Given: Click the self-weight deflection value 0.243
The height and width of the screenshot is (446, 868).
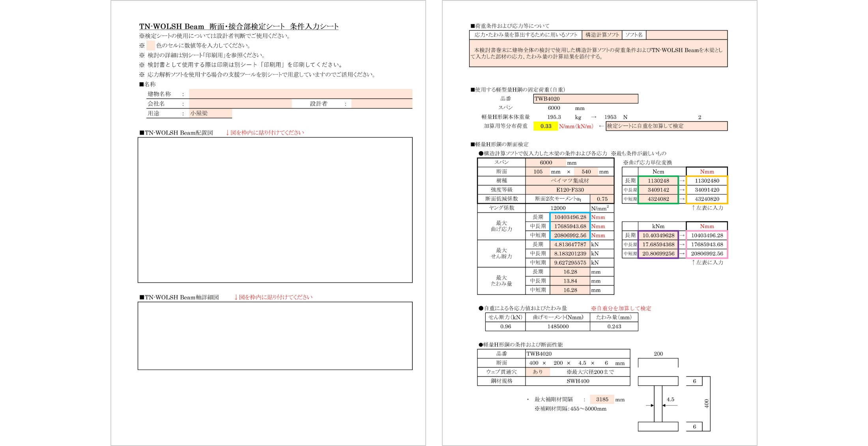Looking at the screenshot, I should pos(614,326).
